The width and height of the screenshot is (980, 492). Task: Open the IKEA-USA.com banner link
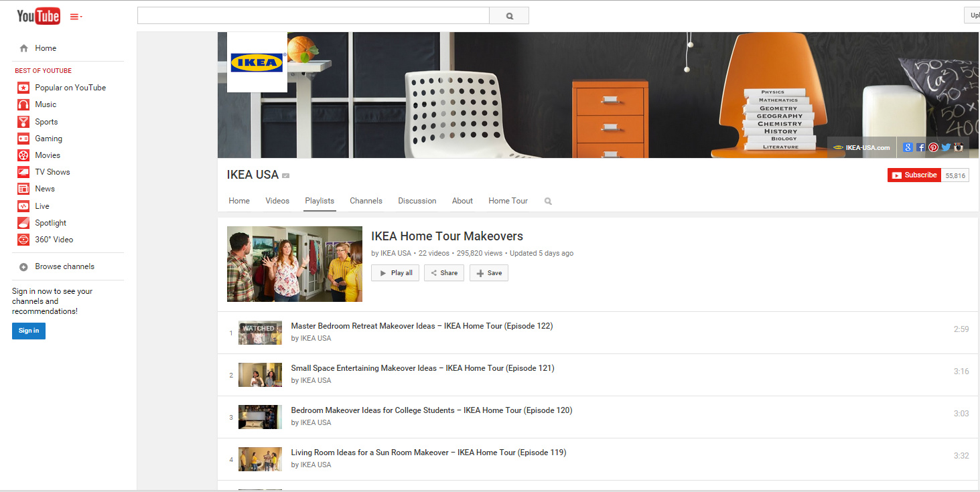coord(862,148)
